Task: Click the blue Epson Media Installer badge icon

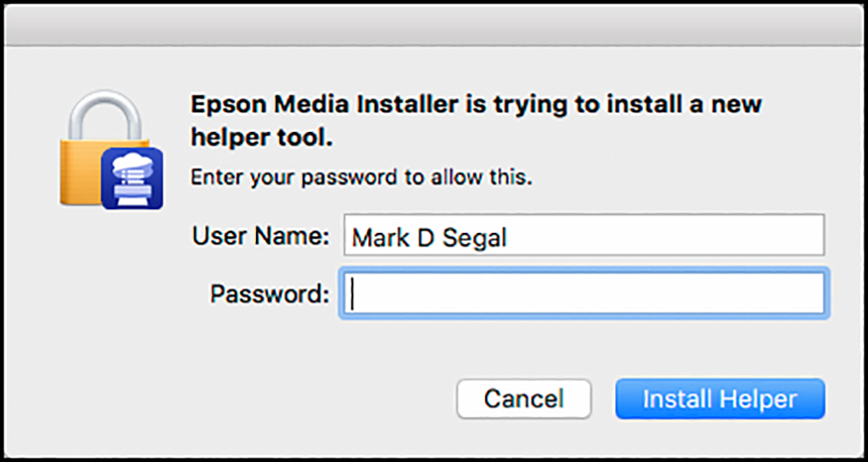Action: pyautogui.click(x=132, y=178)
